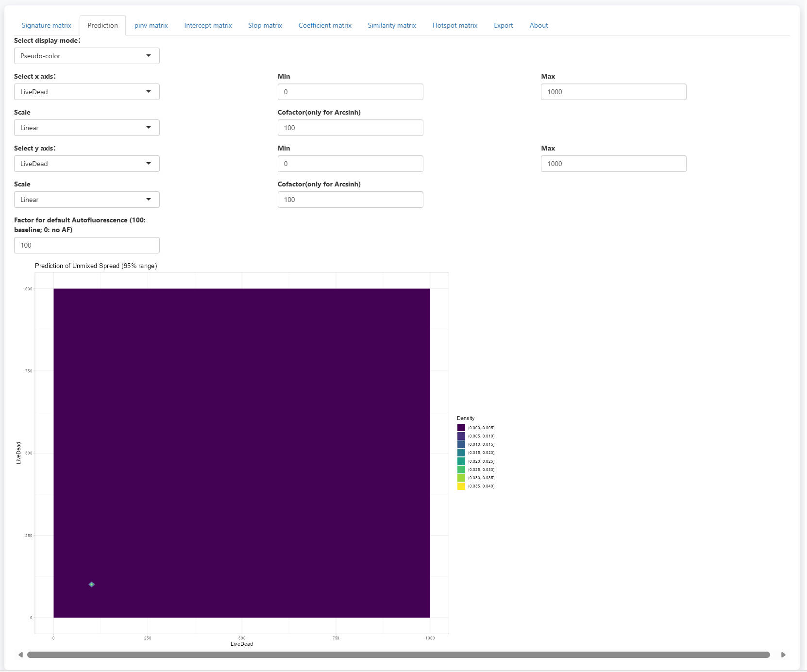Expand the x axis Scale dropdown

click(86, 128)
